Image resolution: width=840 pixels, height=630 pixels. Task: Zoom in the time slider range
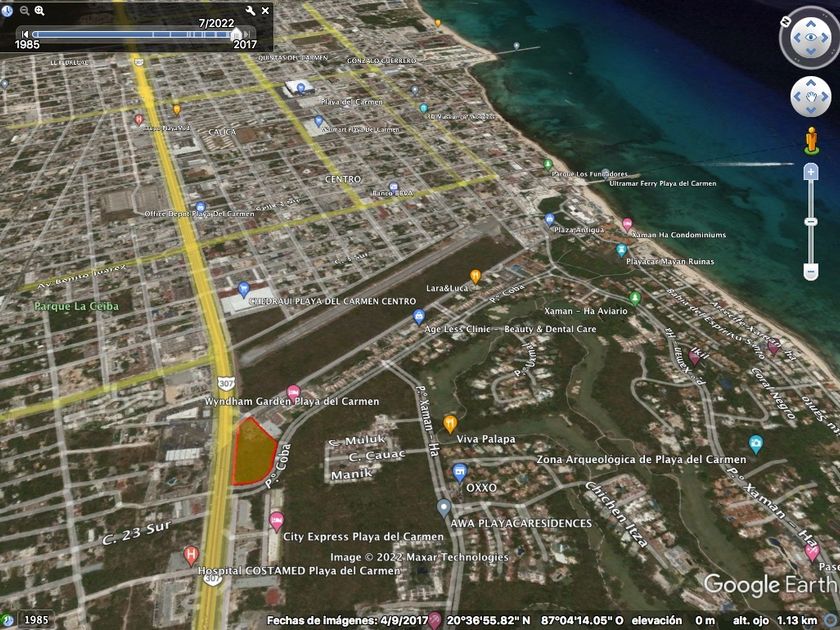(40, 10)
